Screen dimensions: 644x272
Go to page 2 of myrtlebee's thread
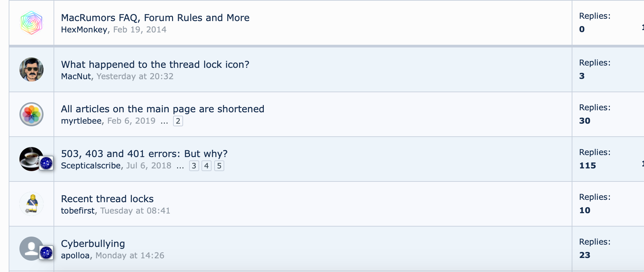(178, 121)
